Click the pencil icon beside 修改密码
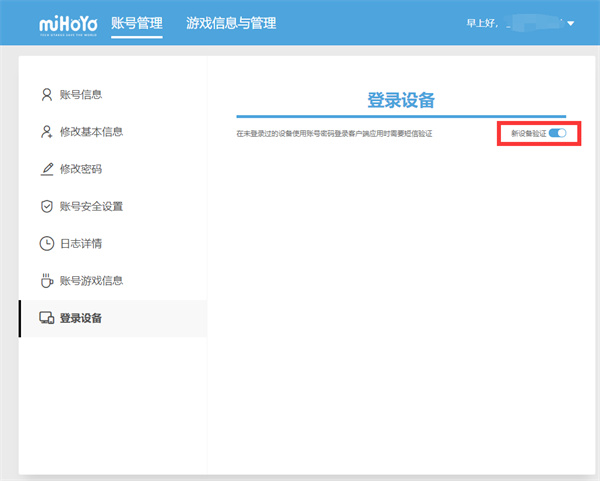Image resolution: width=600 pixels, height=481 pixels. click(46, 169)
